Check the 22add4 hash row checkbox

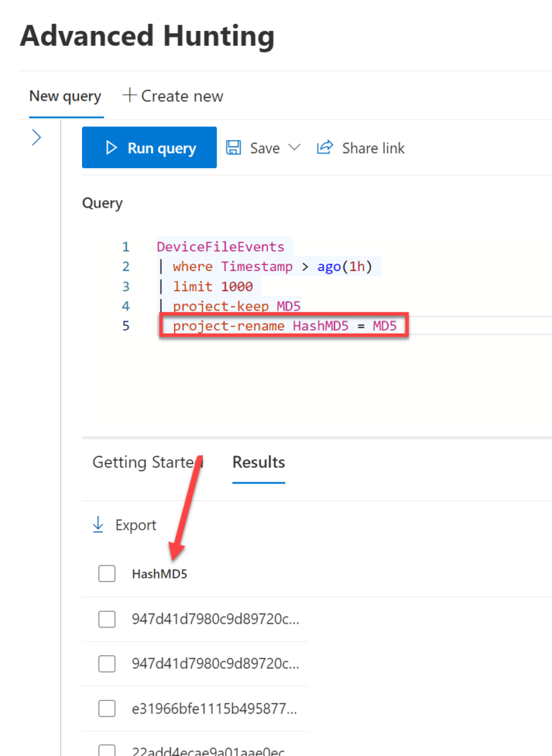pos(106,750)
